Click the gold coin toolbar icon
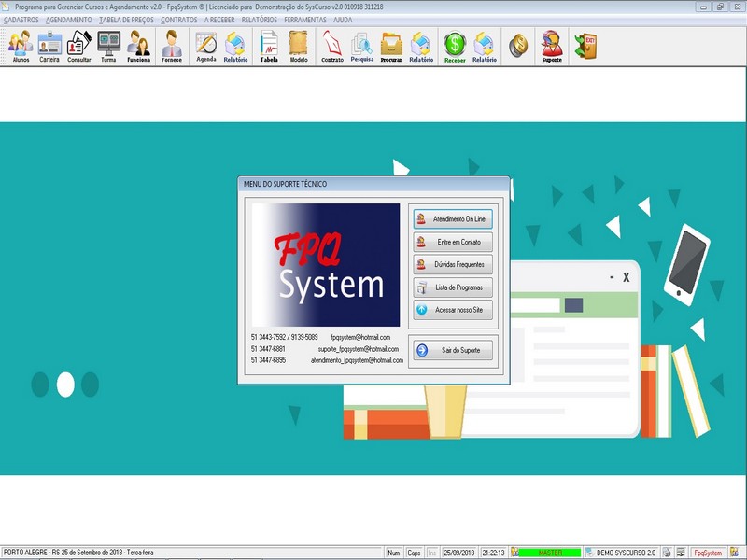This screenshot has width=747, height=560. [518, 46]
